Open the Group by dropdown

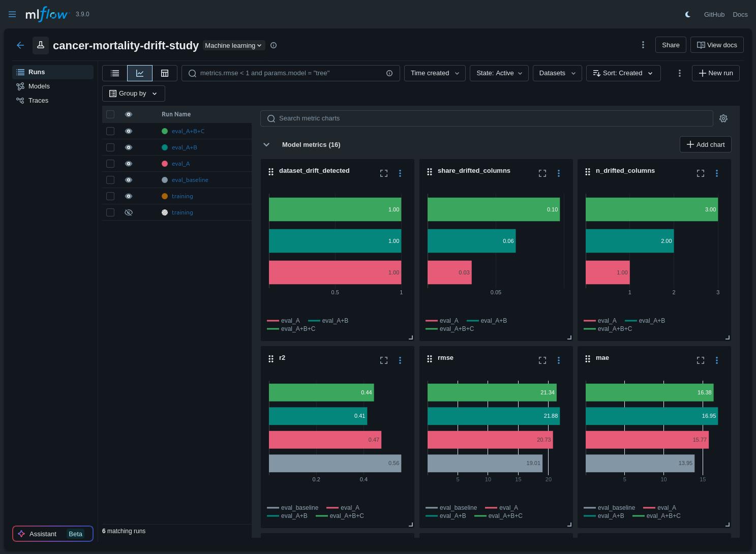point(134,94)
